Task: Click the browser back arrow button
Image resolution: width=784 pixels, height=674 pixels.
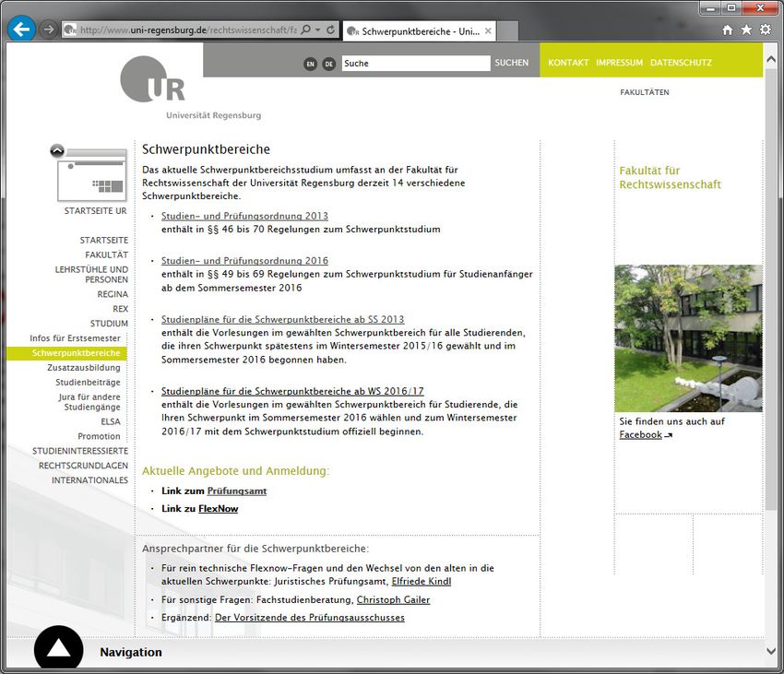Action: point(20,30)
